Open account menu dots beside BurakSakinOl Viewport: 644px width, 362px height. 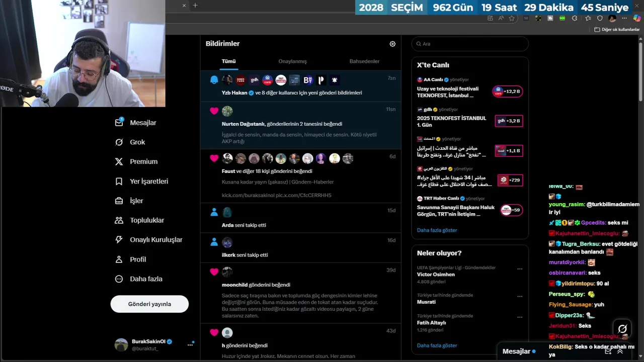(190, 345)
